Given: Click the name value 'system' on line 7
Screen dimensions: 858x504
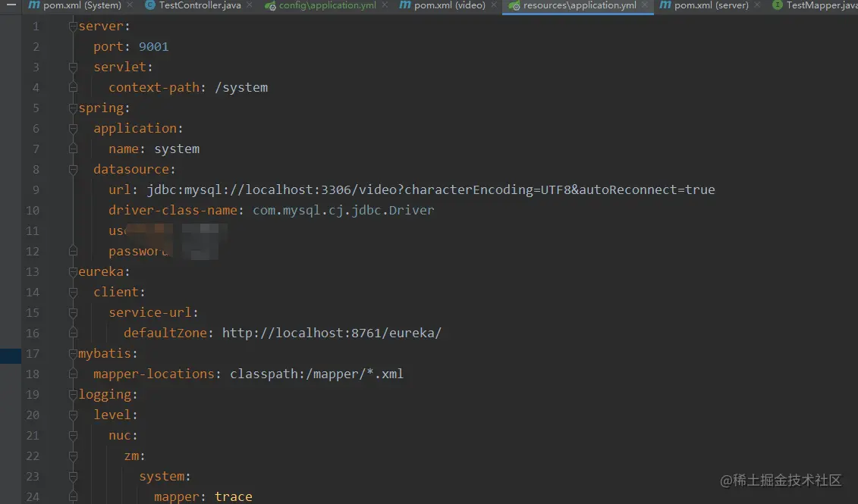Looking at the screenshot, I should point(177,149).
